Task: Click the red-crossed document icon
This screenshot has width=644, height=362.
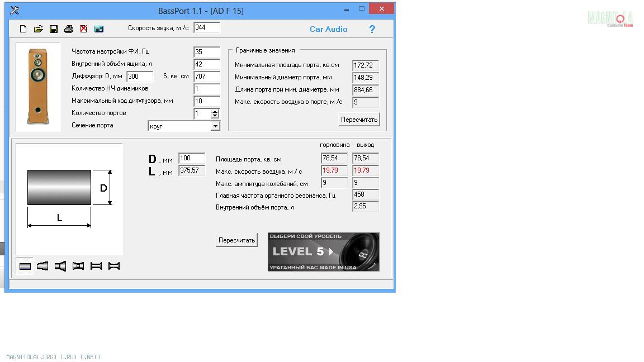Action: (84, 29)
